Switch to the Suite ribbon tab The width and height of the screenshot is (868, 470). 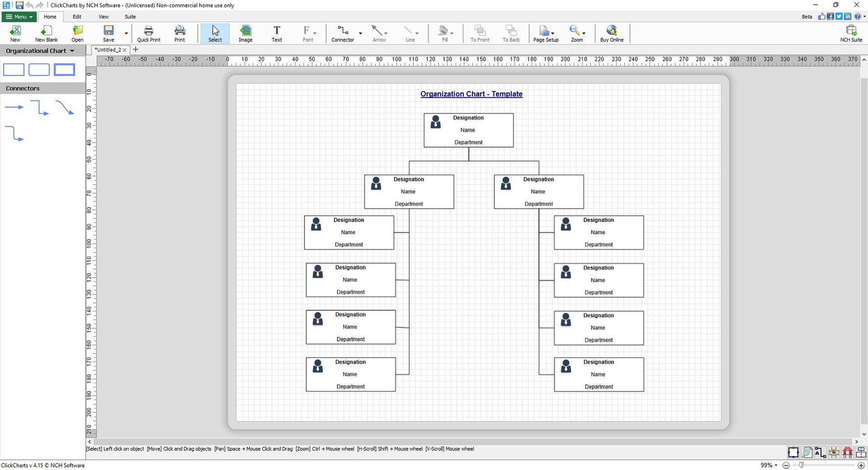[x=130, y=17]
